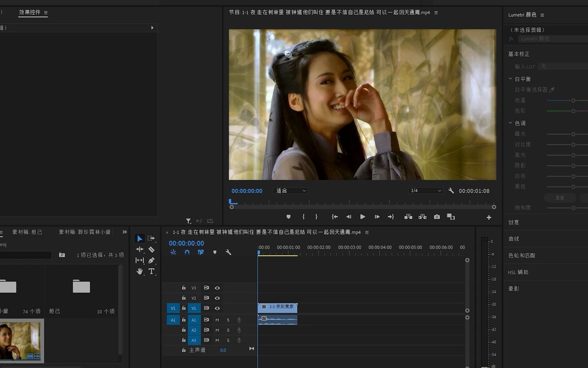Image resolution: width=588 pixels, height=368 pixels.
Task: Select the Razor tool in the toolbox
Action: [x=151, y=249]
